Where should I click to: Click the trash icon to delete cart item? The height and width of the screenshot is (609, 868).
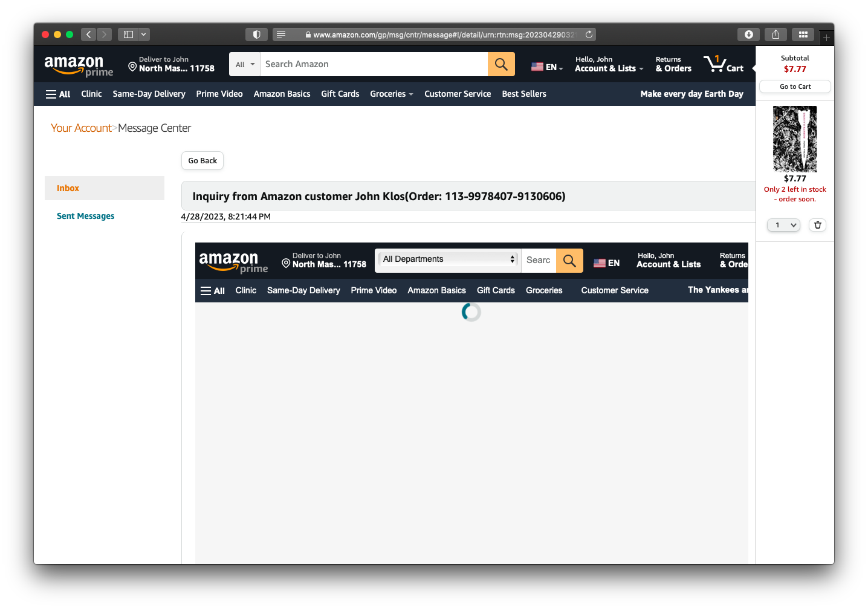[817, 225]
